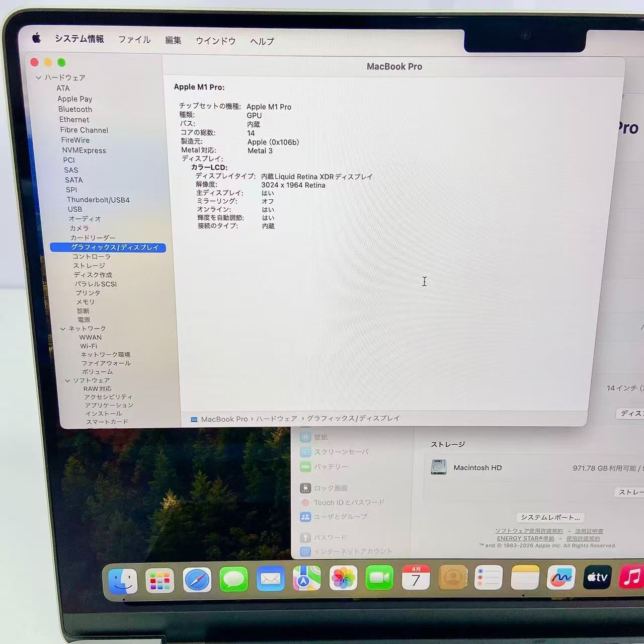The image size is (644, 644).
Task: Select カメラ in the sidebar
Action: tap(79, 228)
